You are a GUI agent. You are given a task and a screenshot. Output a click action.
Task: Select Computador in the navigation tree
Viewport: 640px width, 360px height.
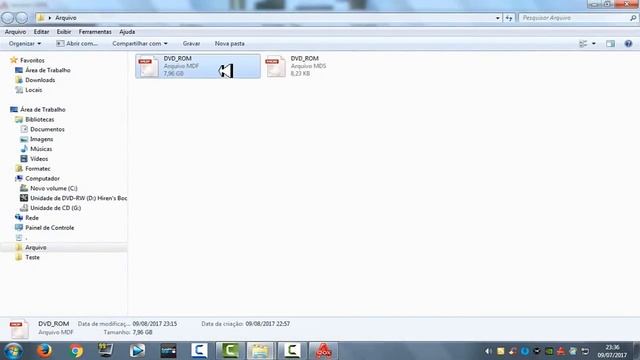(x=37, y=178)
